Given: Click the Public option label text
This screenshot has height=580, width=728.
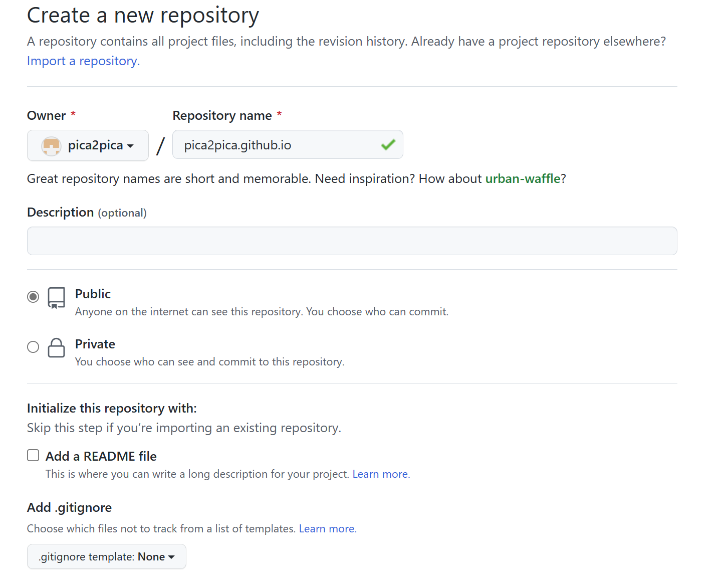Looking at the screenshot, I should [x=93, y=294].
